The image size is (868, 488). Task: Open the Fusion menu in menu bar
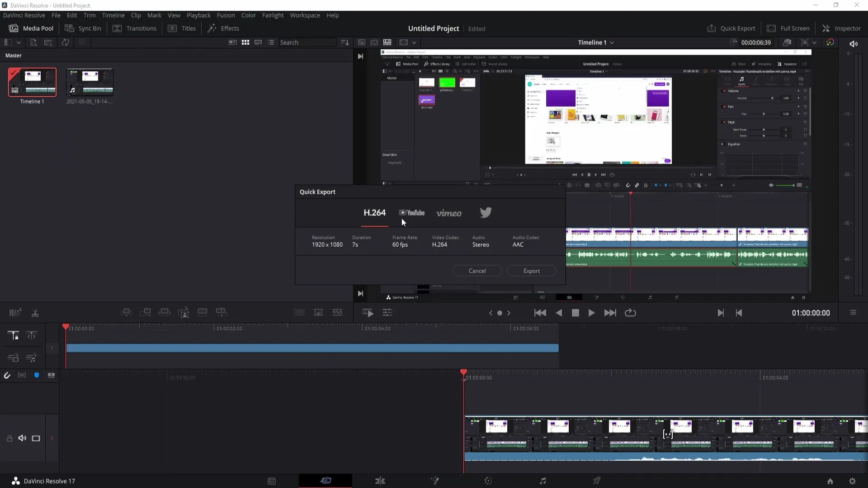click(x=225, y=15)
